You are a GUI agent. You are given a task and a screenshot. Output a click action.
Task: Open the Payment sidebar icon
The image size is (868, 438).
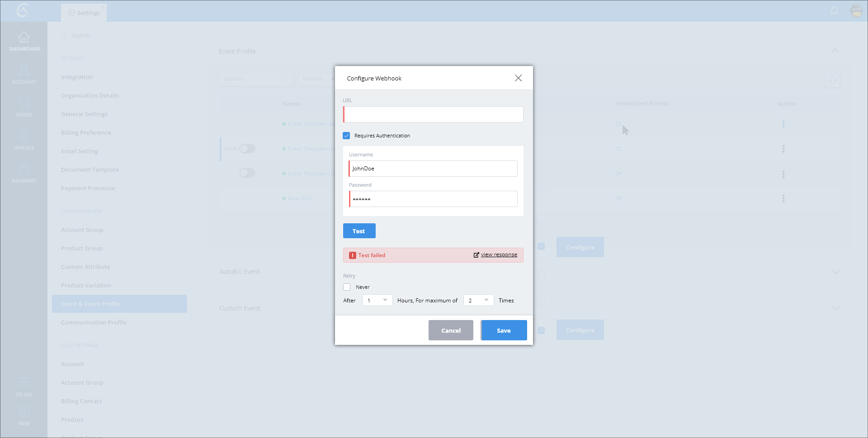[x=24, y=169]
